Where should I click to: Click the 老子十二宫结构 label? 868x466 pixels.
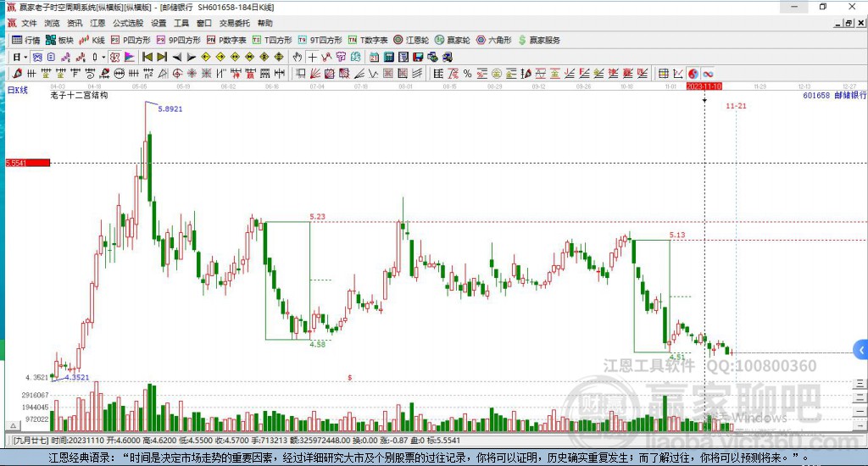pyautogui.click(x=79, y=95)
